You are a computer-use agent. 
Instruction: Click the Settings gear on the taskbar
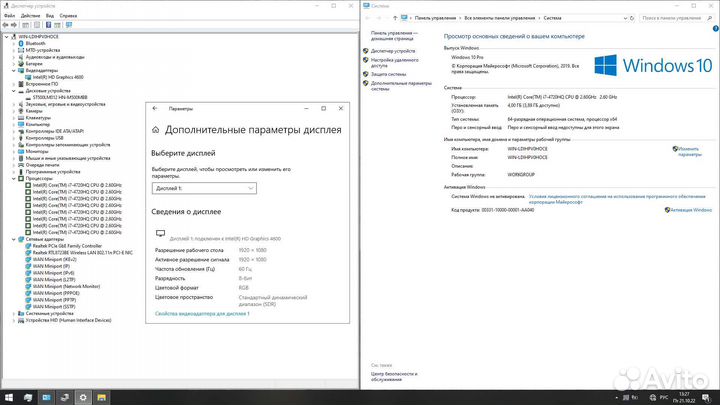(x=83, y=397)
